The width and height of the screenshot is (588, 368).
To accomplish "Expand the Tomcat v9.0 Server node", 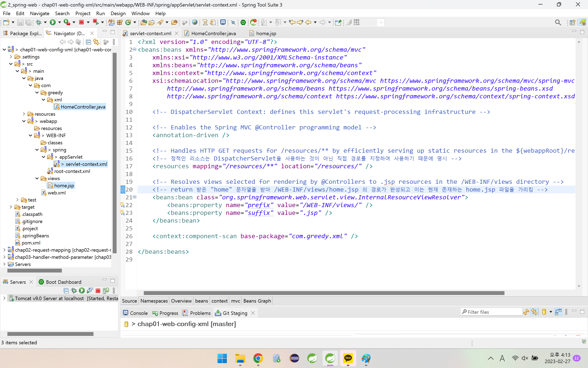I will pos(4,298).
